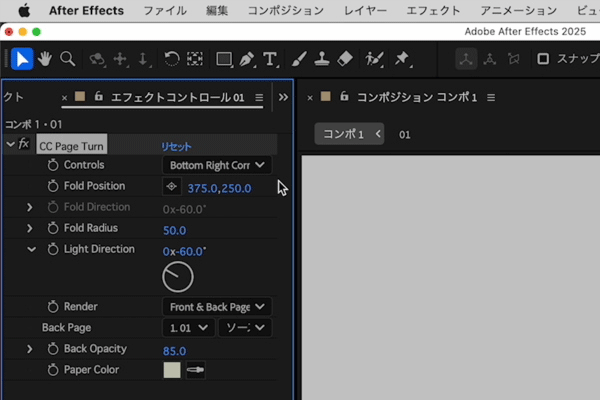Toggle the Controls stopwatch

53,165
